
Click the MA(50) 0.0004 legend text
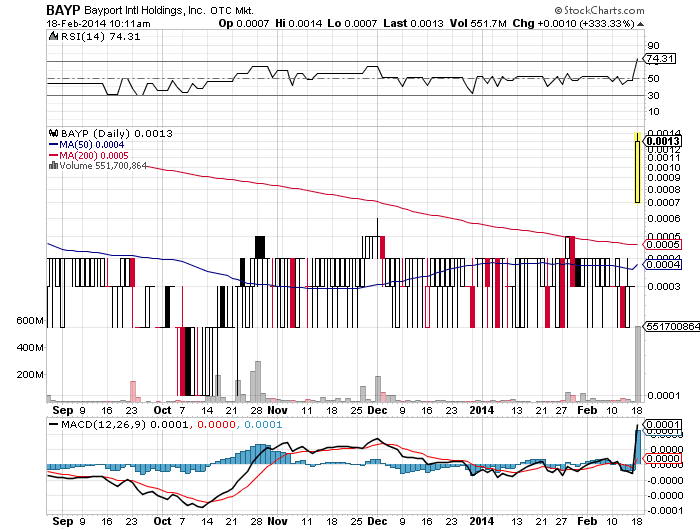click(x=92, y=145)
